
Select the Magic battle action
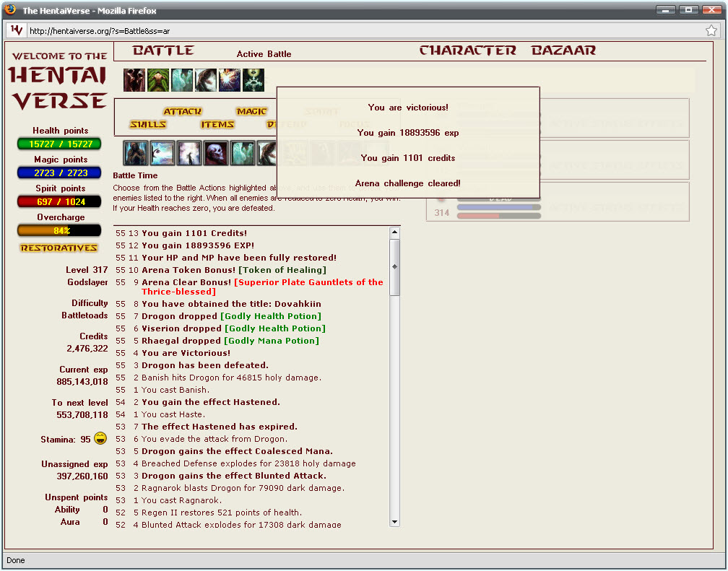251,111
